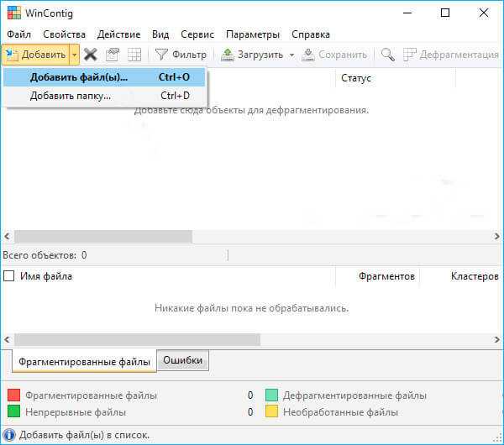Click the lower list horizontal scrollbar thumb
This screenshot has width=504, height=445.
tap(137, 339)
